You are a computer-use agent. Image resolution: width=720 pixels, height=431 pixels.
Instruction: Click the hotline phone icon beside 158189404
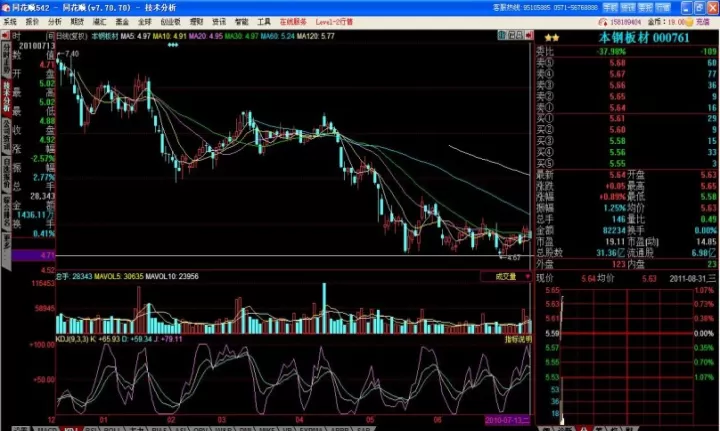click(603, 22)
